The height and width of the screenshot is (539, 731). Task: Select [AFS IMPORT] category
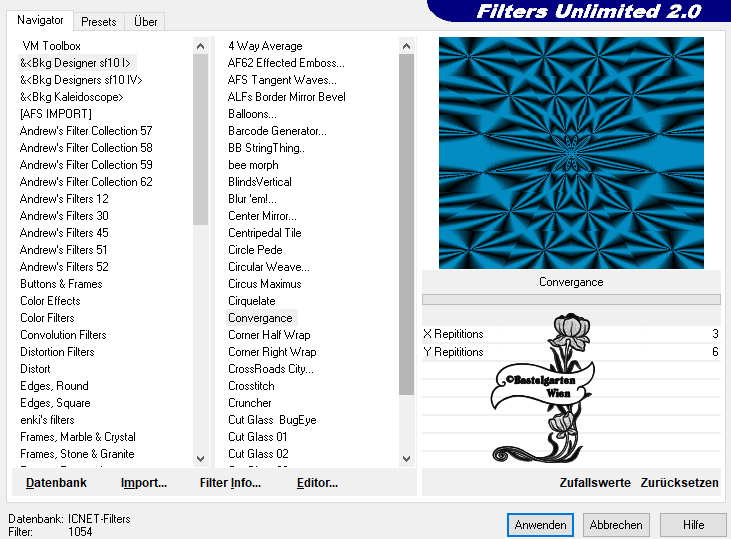click(x=55, y=114)
